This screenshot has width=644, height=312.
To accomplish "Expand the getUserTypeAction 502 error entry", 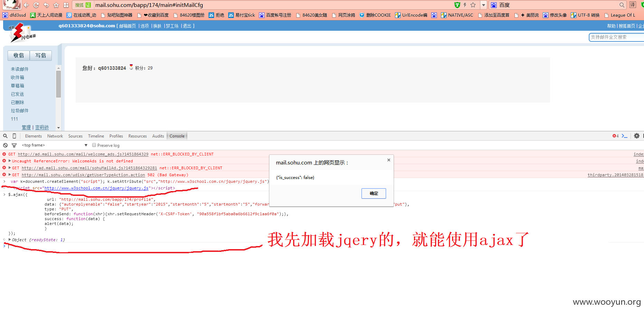I will click(10, 174).
